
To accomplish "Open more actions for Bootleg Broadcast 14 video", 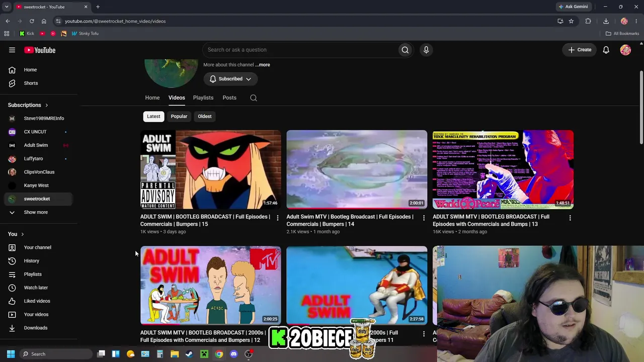I will point(424,218).
